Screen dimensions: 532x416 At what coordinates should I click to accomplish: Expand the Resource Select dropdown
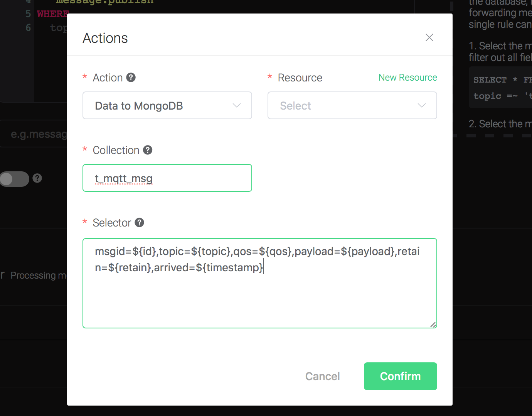[352, 105]
